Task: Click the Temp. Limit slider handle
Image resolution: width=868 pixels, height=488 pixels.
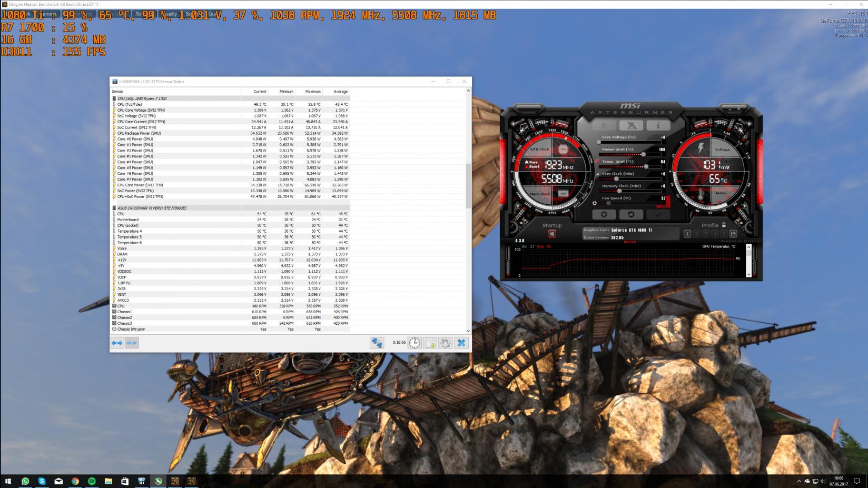Action: pyautogui.click(x=646, y=166)
